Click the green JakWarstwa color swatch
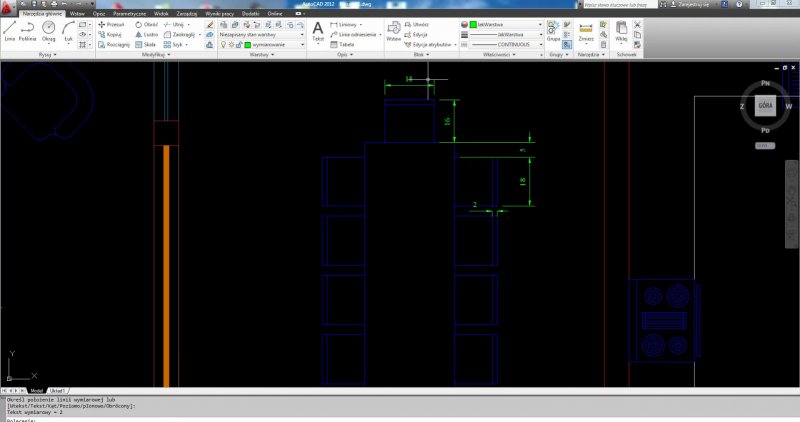The width and height of the screenshot is (800, 422). pos(474,23)
